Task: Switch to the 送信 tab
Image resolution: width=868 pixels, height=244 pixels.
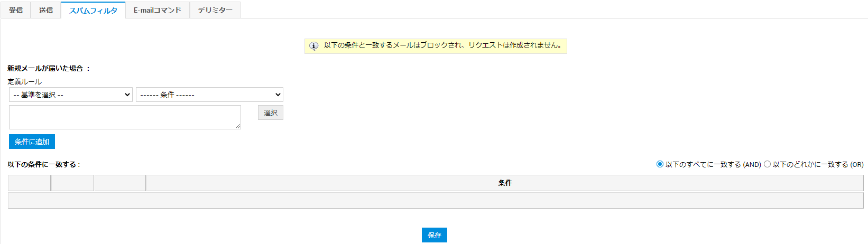Action: coord(46,10)
